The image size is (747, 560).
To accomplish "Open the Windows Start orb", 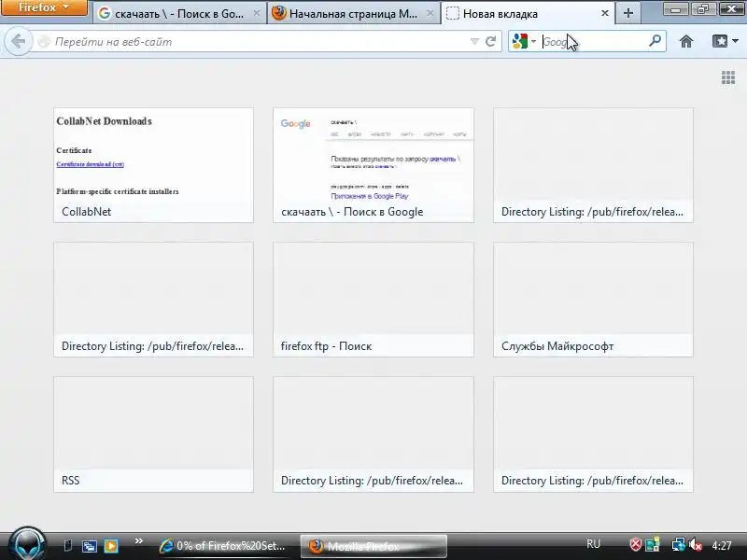I will (x=28, y=544).
